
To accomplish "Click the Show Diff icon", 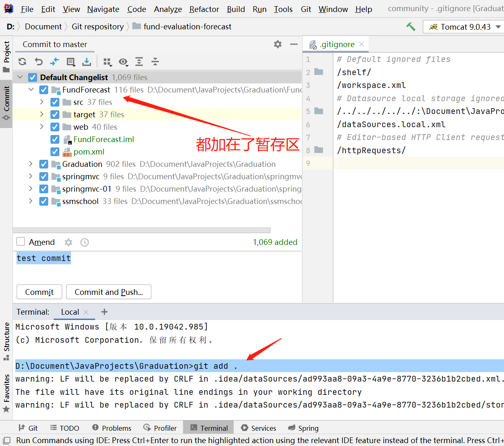I will (x=54, y=62).
